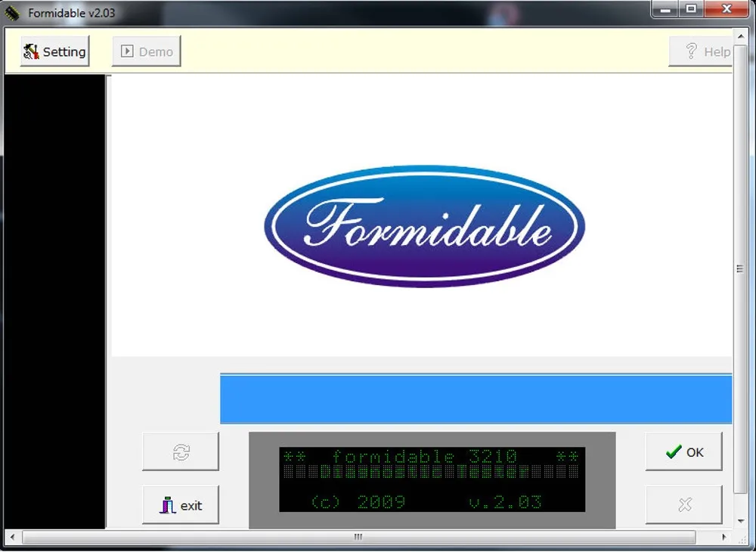Open Help with the question mark button
Screen dimensions: 756x552
click(x=703, y=51)
